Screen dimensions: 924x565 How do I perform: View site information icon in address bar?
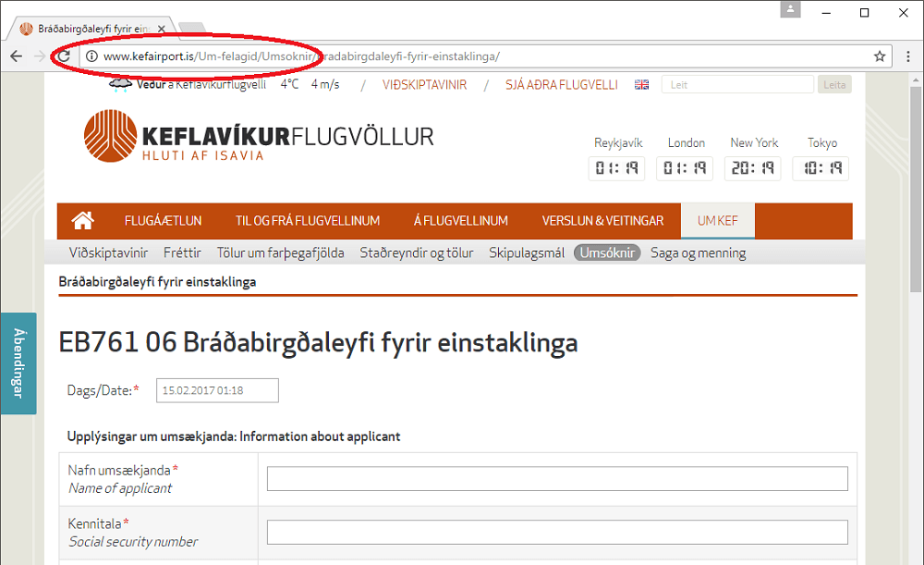(x=91, y=56)
